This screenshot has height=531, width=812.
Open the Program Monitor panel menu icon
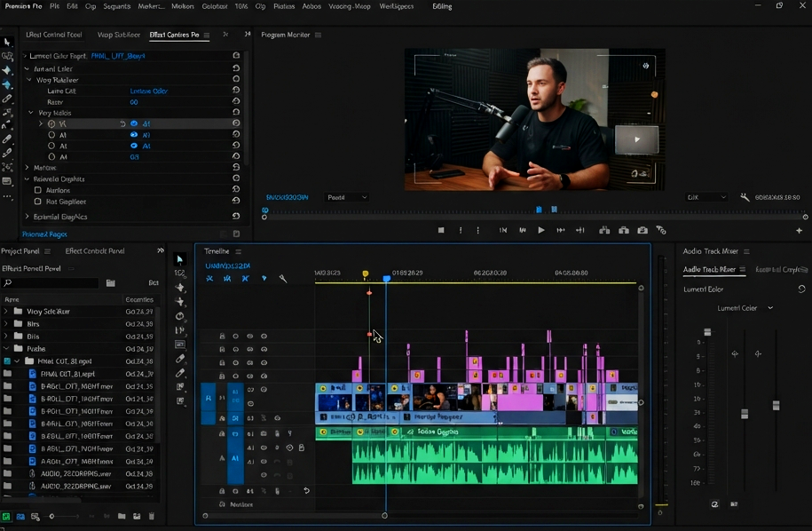coord(318,35)
